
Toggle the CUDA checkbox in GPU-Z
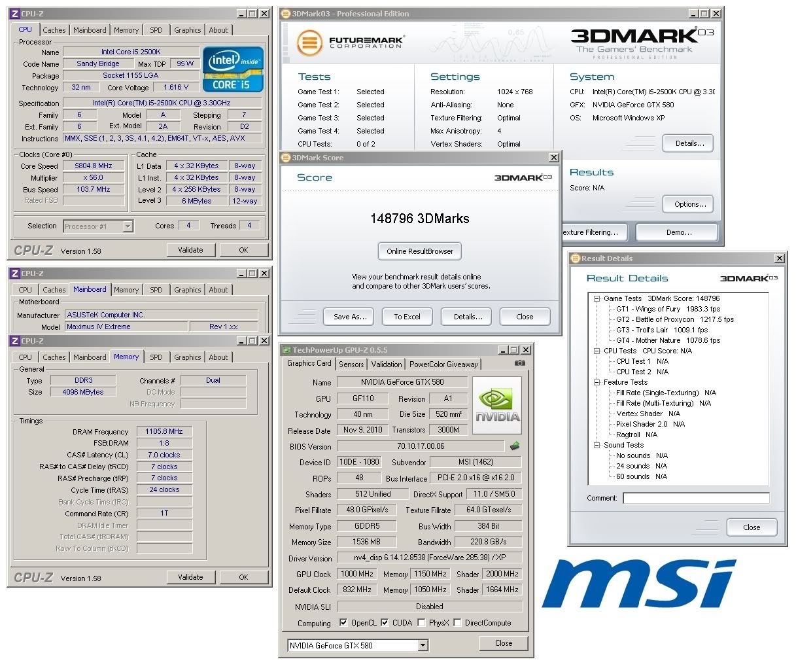coord(385,623)
